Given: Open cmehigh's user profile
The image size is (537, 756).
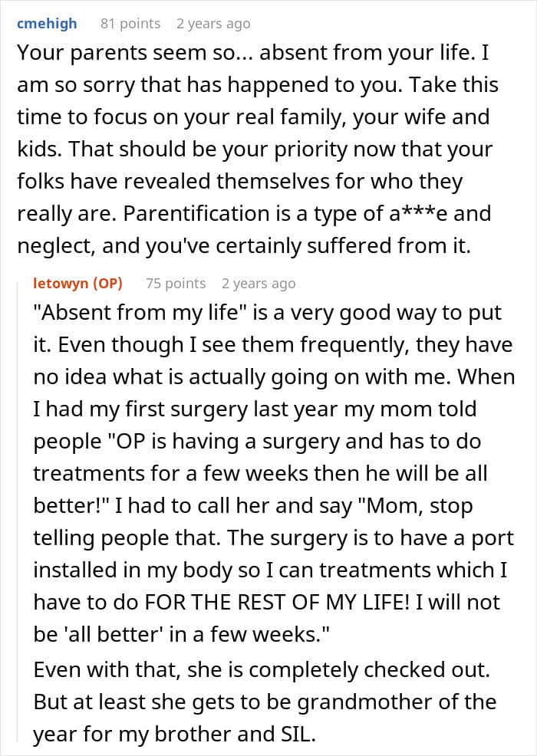Looking at the screenshot, I should coord(46,24).
